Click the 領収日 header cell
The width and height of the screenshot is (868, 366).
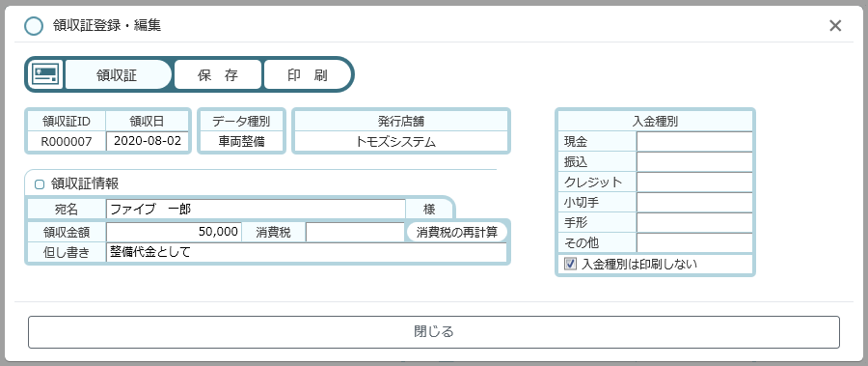tap(148, 121)
